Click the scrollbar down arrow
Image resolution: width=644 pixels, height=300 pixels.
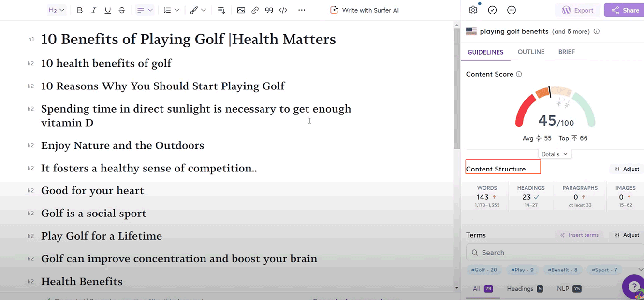coord(456,288)
